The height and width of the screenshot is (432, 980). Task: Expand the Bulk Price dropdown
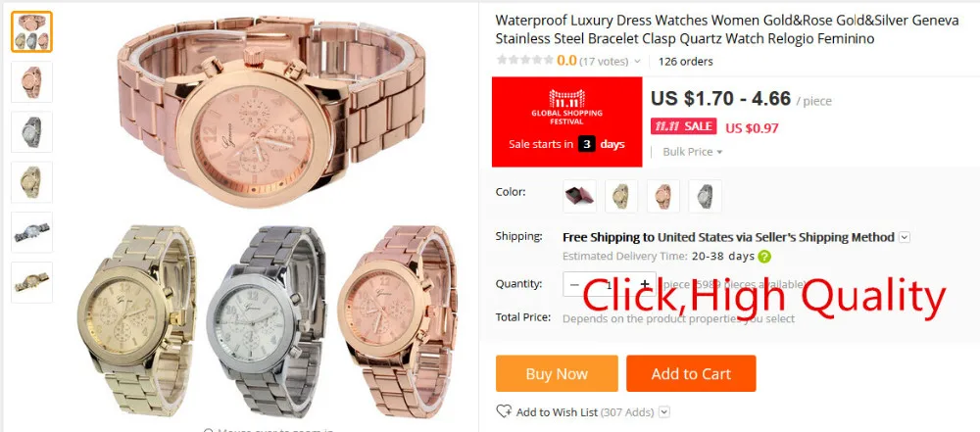click(x=693, y=152)
